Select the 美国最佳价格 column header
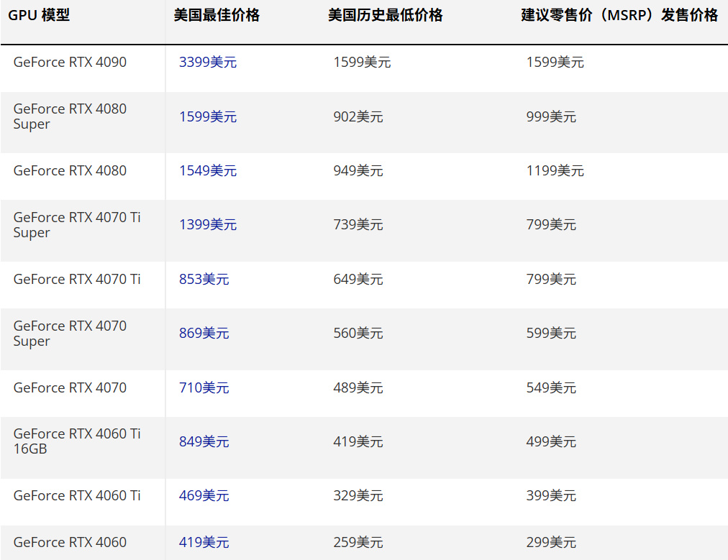The image size is (728, 560). [x=217, y=15]
